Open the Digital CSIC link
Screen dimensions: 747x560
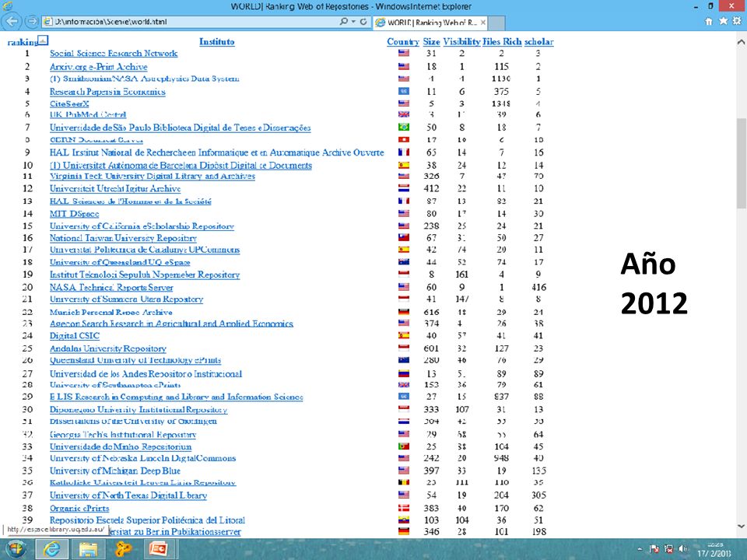(75, 336)
